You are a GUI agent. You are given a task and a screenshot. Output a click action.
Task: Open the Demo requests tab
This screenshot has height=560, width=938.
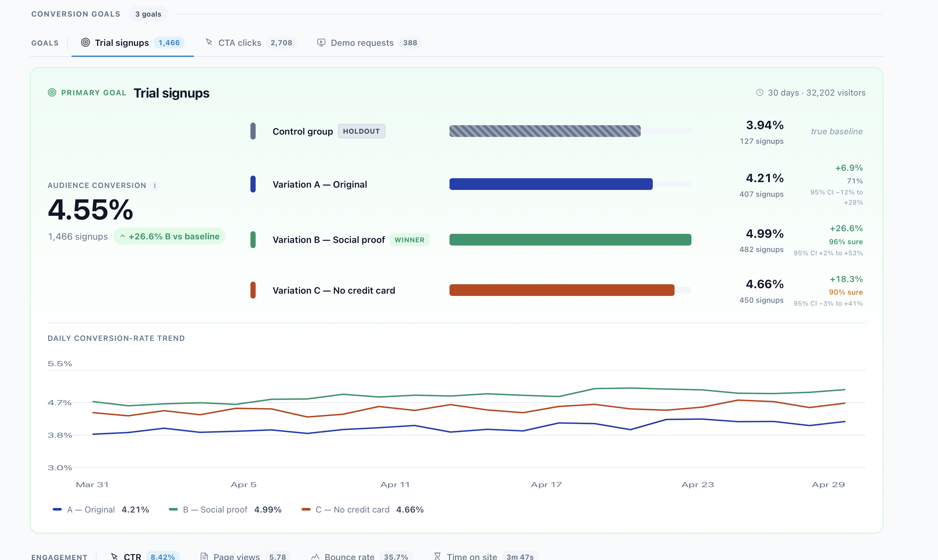click(x=369, y=43)
